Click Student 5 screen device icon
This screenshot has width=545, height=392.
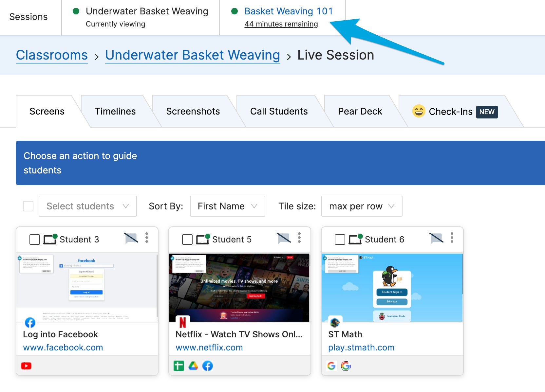pyautogui.click(x=203, y=239)
